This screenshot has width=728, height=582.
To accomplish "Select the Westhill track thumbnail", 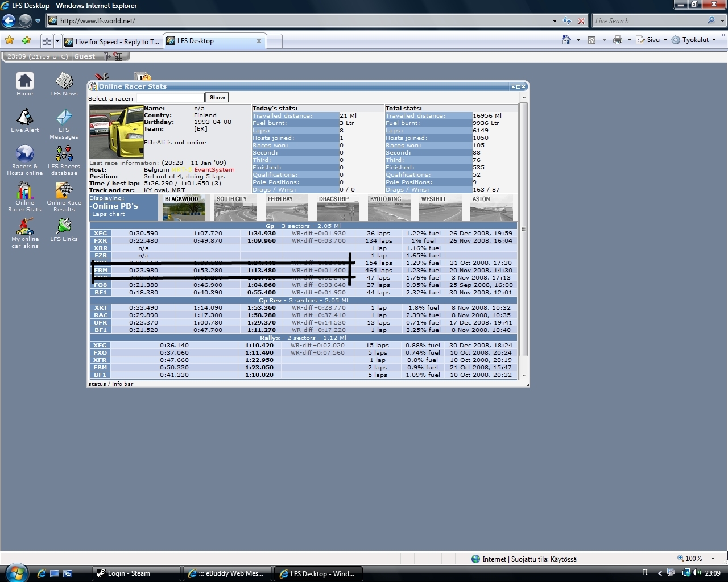I will 440,207.
